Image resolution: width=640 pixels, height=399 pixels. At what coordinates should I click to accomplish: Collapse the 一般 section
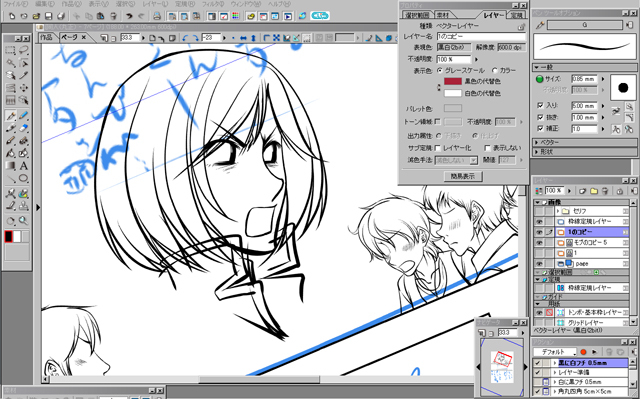[x=537, y=67]
